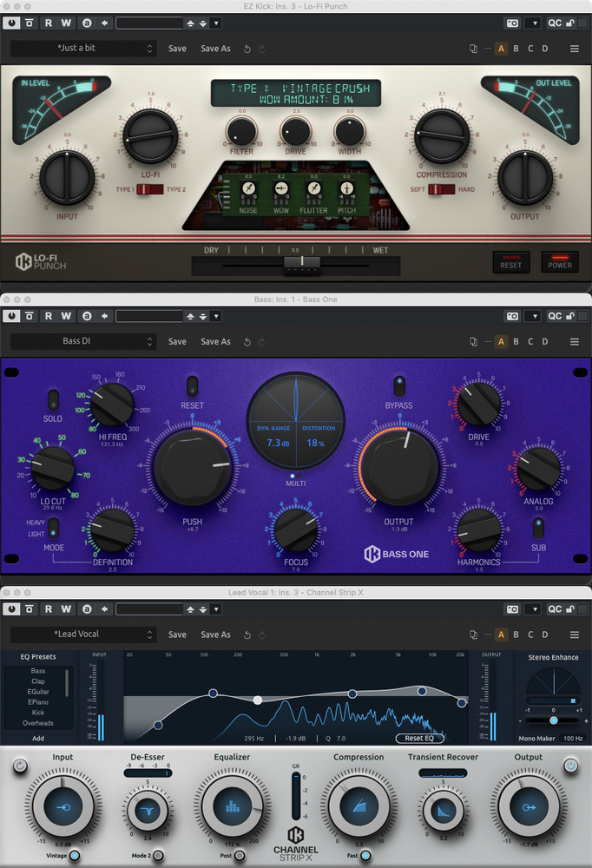Image resolution: width=592 pixels, height=868 pixels.
Task: Copy A/B settings icon in Lo-Fi Punch
Action: tap(473, 49)
